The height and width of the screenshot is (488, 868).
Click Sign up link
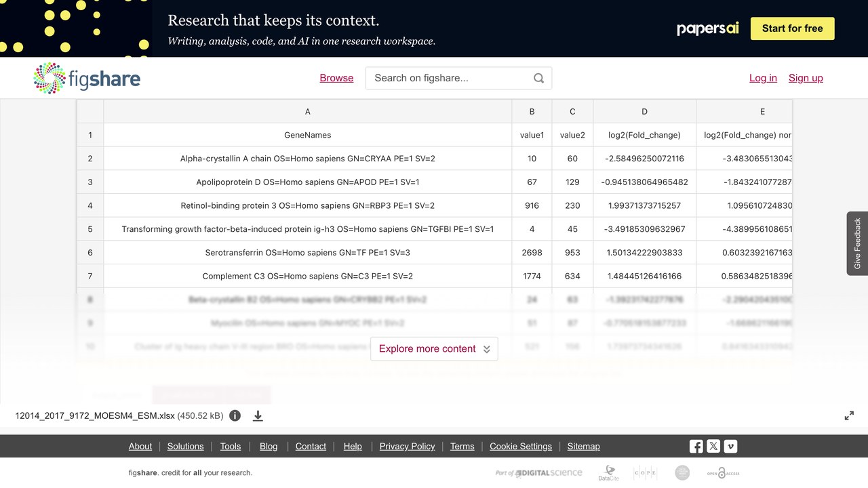(806, 78)
